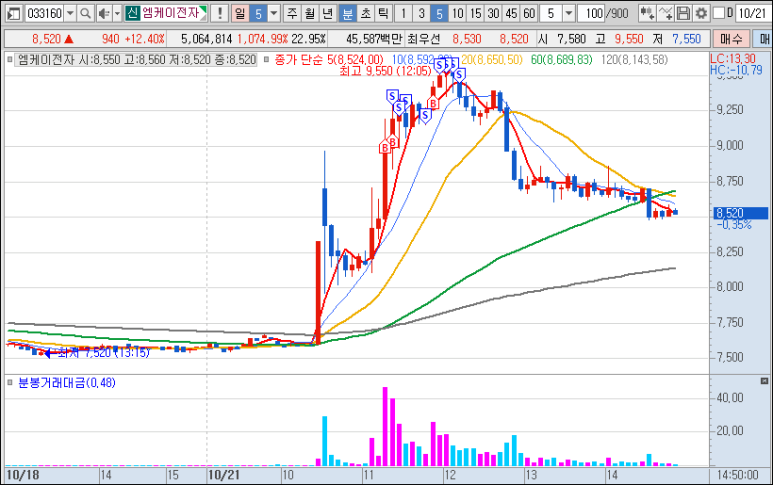
Task: Click the 최우선 best quote label
Action: (x=424, y=38)
